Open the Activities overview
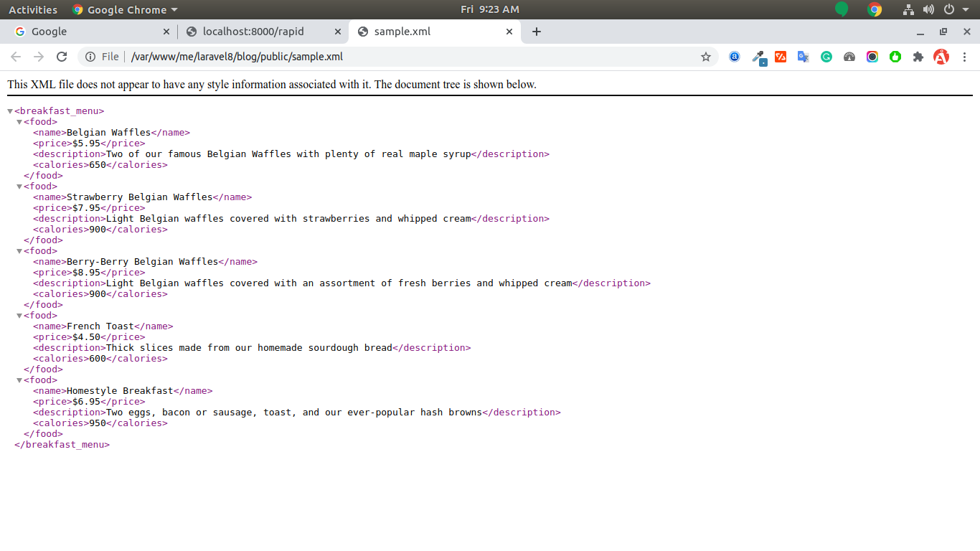Screen dimensions: 980x551 point(32,9)
